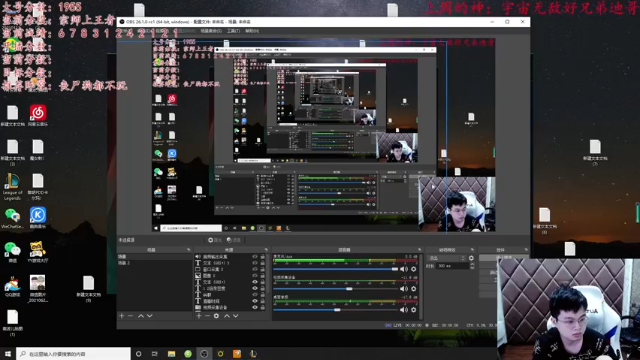Open scene transition properties gear

pyautogui.click(x=471, y=258)
